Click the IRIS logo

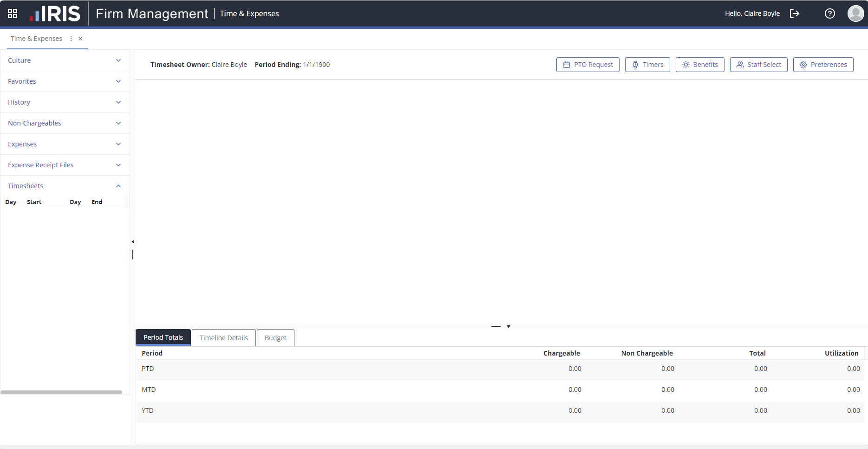(x=55, y=13)
